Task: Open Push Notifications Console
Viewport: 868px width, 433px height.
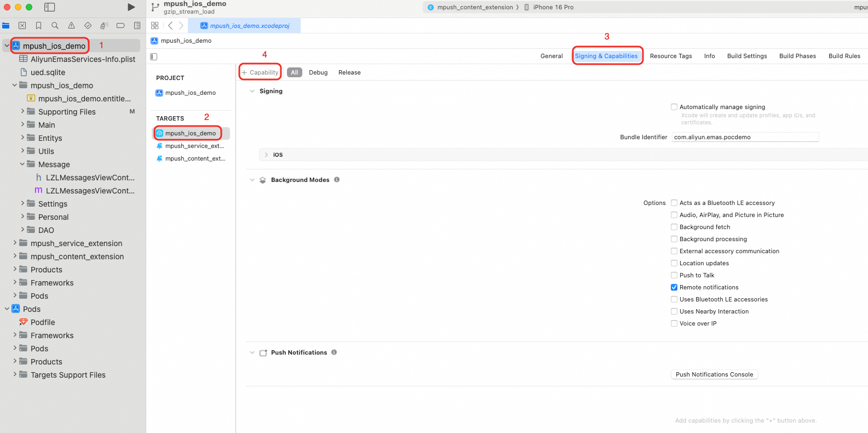Action: (x=715, y=374)
